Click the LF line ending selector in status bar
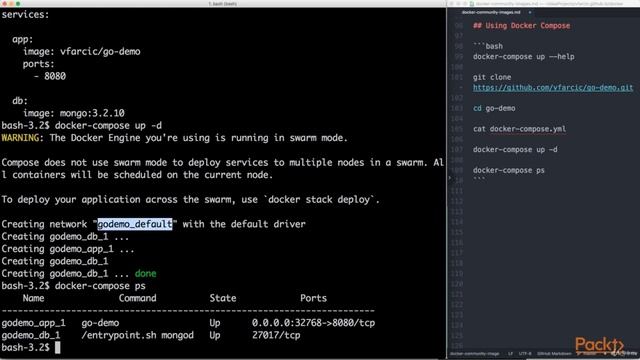This screenshot has width=640, height=360. click(x=510, y=354)
